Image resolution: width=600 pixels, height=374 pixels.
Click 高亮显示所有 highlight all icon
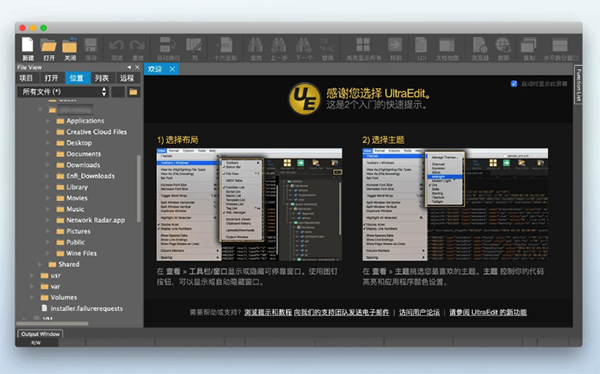(x=364, y=49)
